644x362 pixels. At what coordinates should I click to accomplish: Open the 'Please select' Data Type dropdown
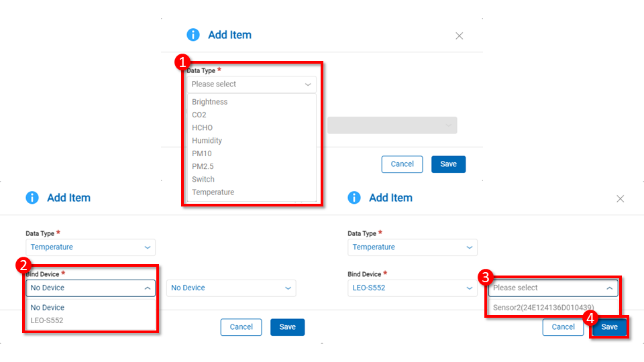pos(251,84)
